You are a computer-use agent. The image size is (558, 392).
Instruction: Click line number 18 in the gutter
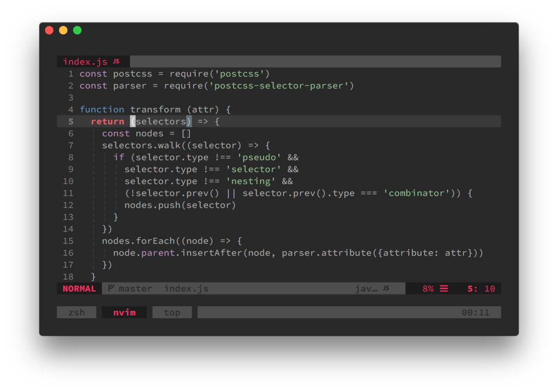[68, 277]
